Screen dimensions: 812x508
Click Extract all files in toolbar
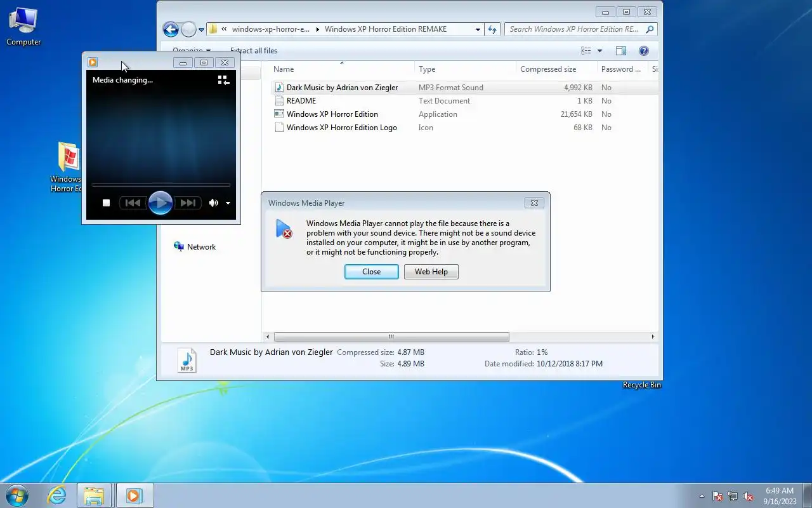point(254,51)
